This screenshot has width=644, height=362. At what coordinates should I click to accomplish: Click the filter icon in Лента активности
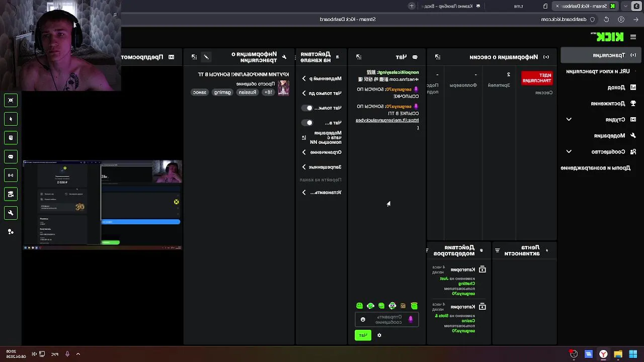(497, 250)
